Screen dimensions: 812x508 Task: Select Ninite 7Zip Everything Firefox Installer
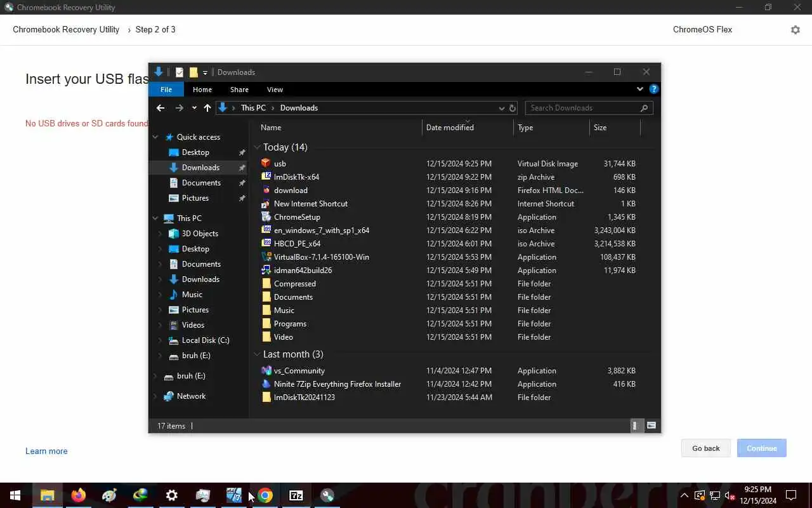click(x=448, y=384)
